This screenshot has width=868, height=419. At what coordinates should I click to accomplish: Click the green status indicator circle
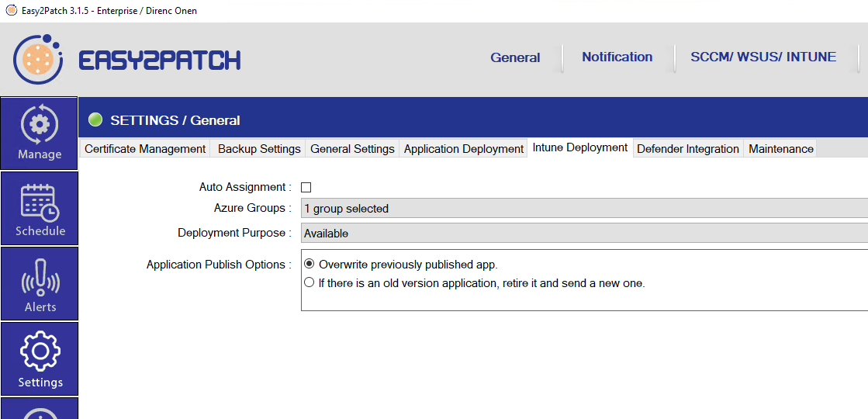(x=95, y=120)
